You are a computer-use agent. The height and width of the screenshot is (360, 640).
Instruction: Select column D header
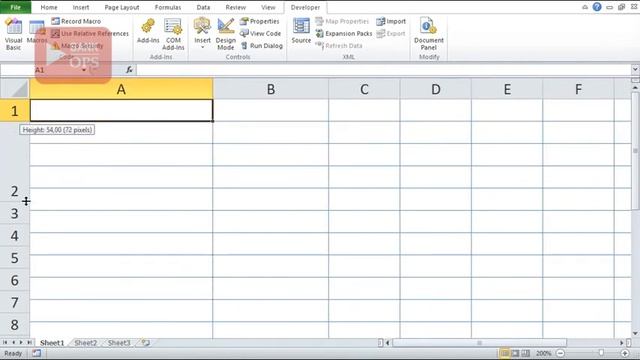[436, 89]
